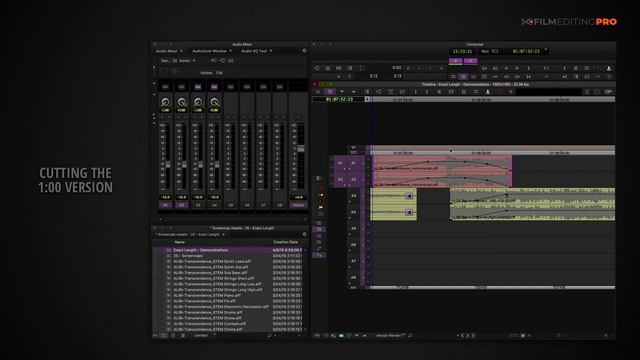
Task: Toggle the V1 track selector in timeline
Action: (x=353, y=147)
